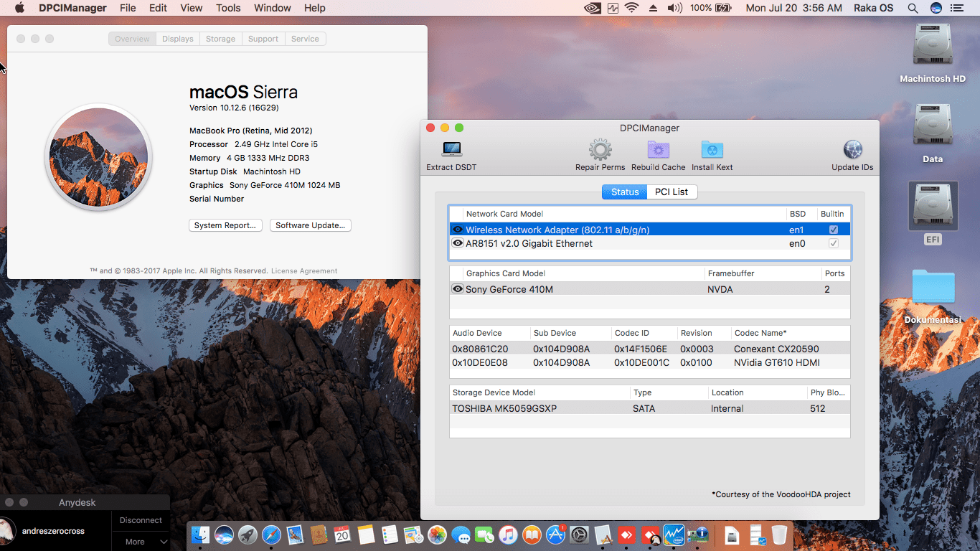Screen dimensions: 980x551
Task: Open the NVIDIA menu bar icon
Action: 593,8
